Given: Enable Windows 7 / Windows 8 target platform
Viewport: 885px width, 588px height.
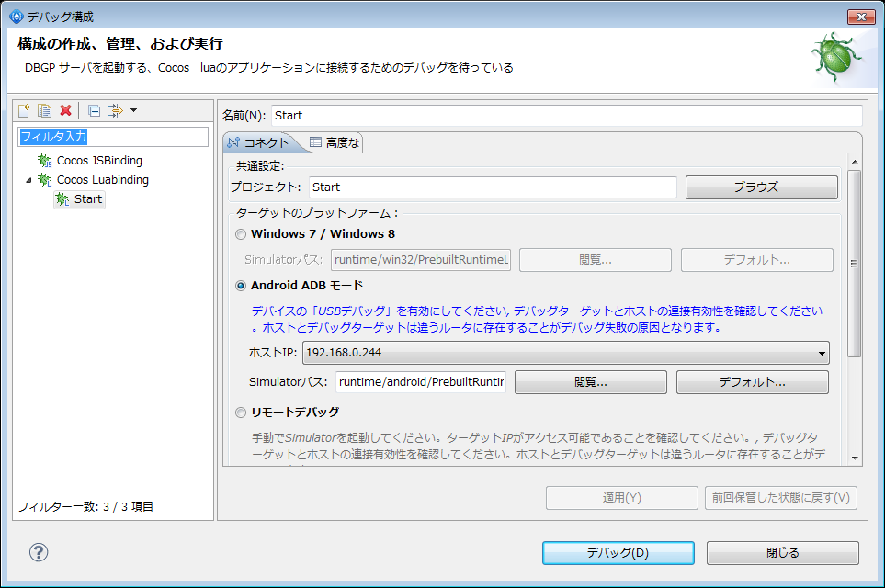Looking at the screenshot, I should (x=241, y=234).
